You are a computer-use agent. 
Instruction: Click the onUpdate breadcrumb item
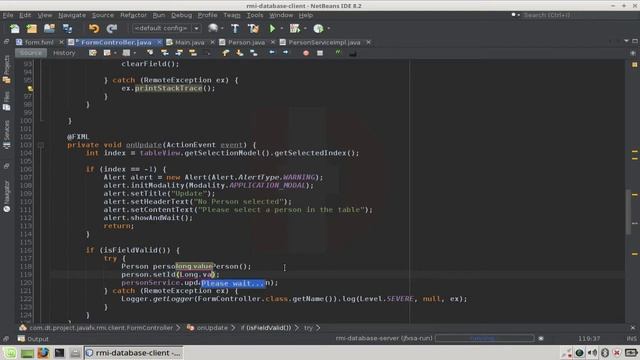point(207,328)
